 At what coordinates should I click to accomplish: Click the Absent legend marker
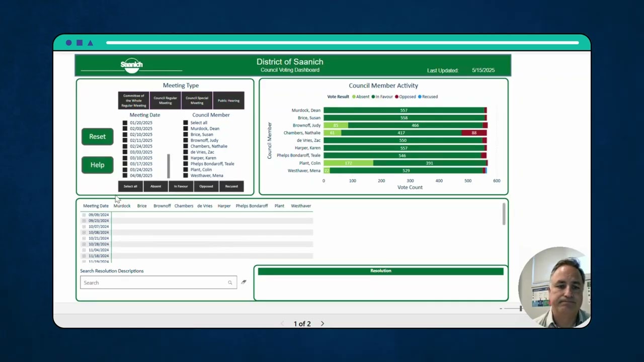point(354,97)
